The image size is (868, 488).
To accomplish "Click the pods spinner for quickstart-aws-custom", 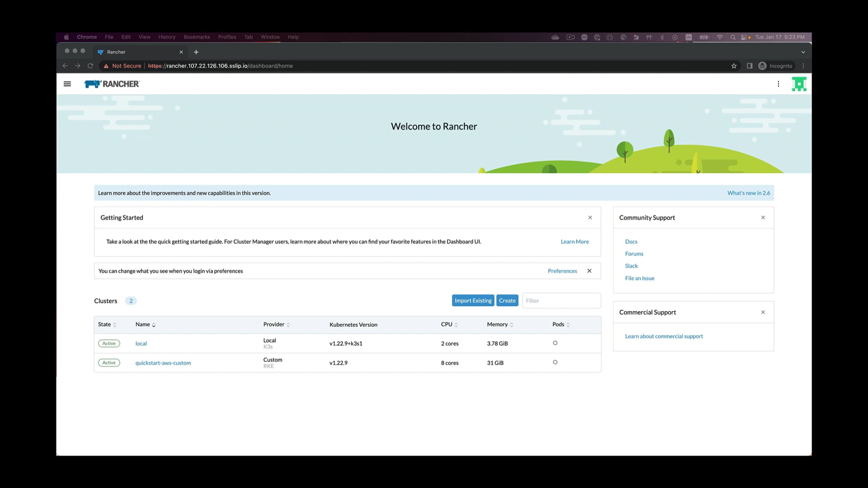I will (x=555, y=362).
